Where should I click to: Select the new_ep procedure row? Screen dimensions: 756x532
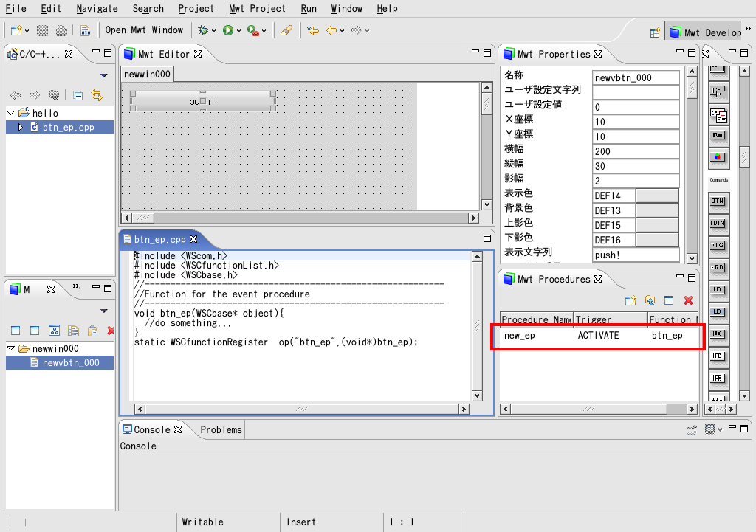point(599,336)
